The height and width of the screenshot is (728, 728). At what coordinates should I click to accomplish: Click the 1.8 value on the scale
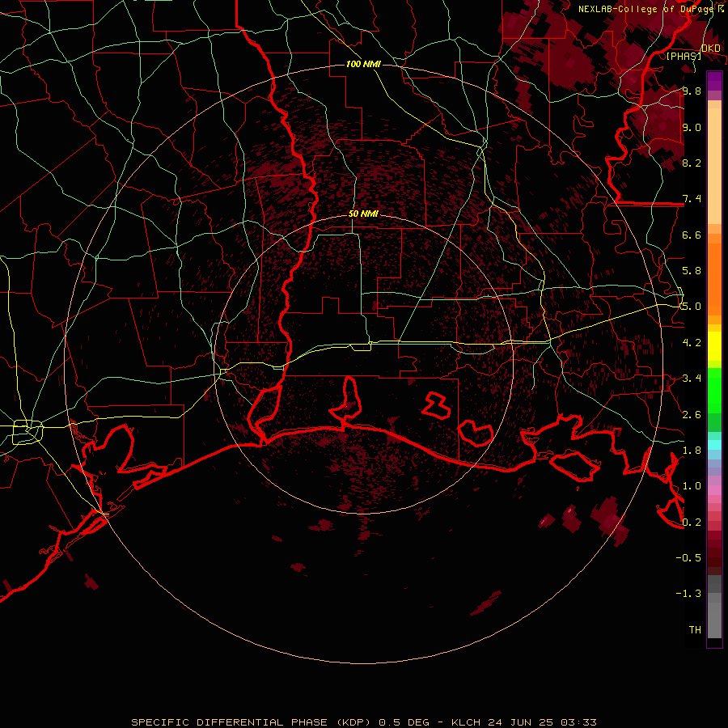(692, 451)
